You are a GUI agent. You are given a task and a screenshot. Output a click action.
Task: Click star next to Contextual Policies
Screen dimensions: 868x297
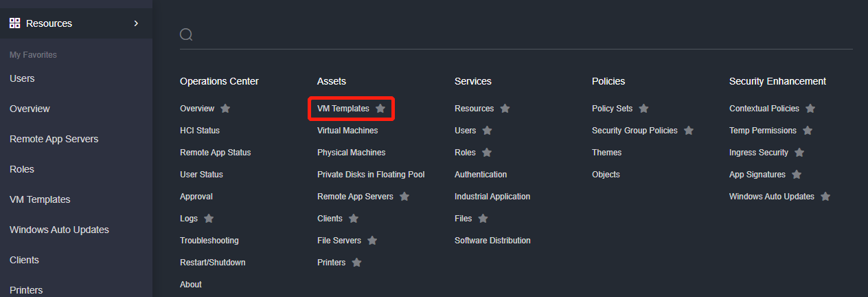[810, 109]
